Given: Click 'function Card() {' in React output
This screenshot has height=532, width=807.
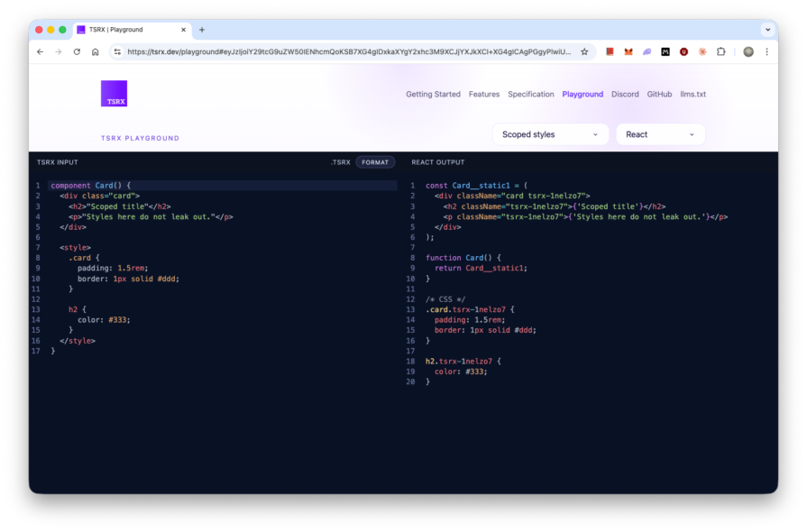Looking at the screenshot, I should (463, 258).
